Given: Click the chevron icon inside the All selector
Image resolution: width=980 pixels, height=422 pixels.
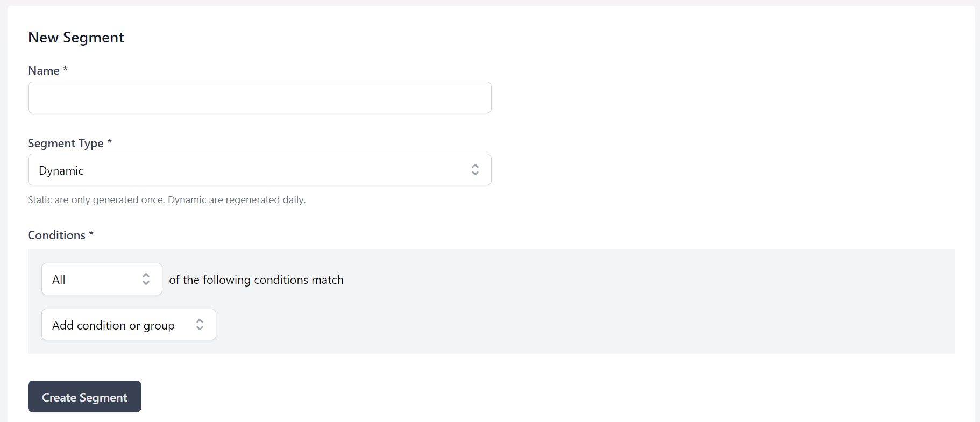Looking at the screenshot, I should click(x=146, y=279).
